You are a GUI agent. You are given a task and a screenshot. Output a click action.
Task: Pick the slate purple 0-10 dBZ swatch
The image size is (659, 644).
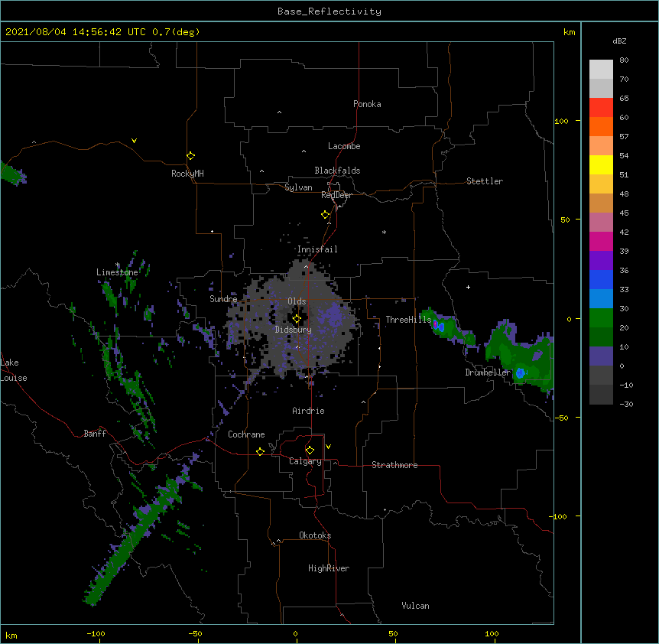[601, 356]
